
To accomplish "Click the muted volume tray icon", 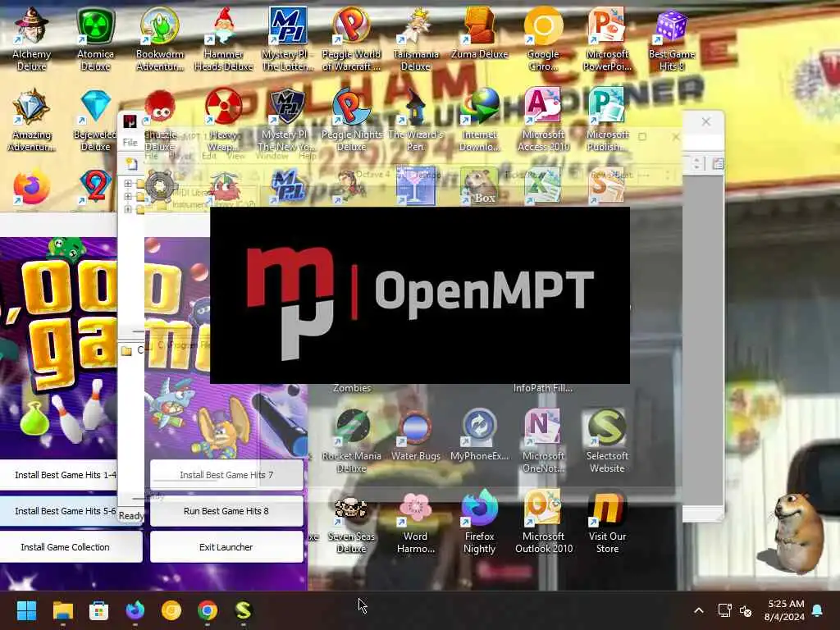I will coord(745,610).
